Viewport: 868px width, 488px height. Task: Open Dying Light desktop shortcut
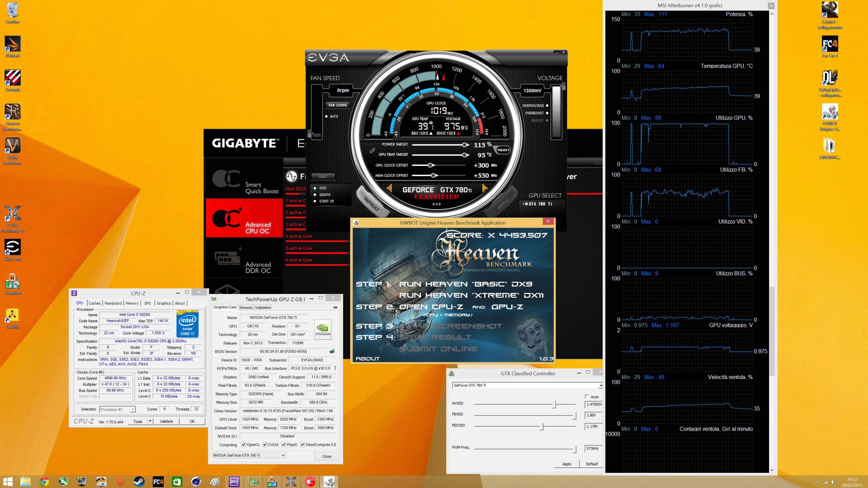tap(830, 83)
